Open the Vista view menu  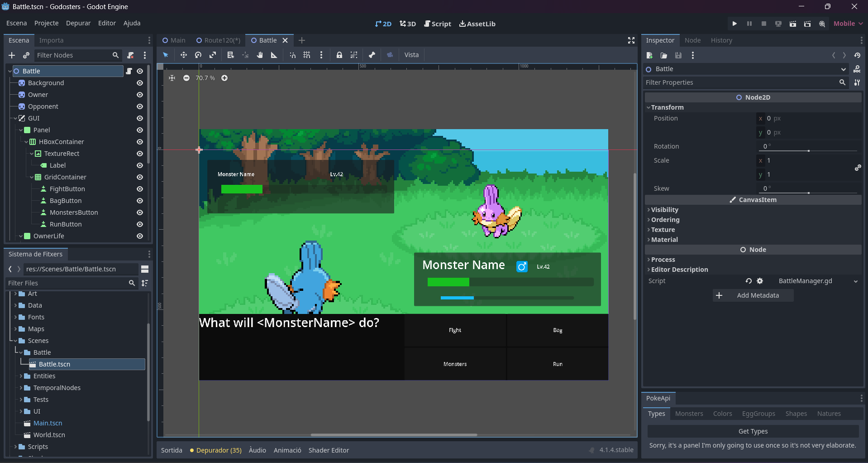pyautogui.click(x=411, y=55)
